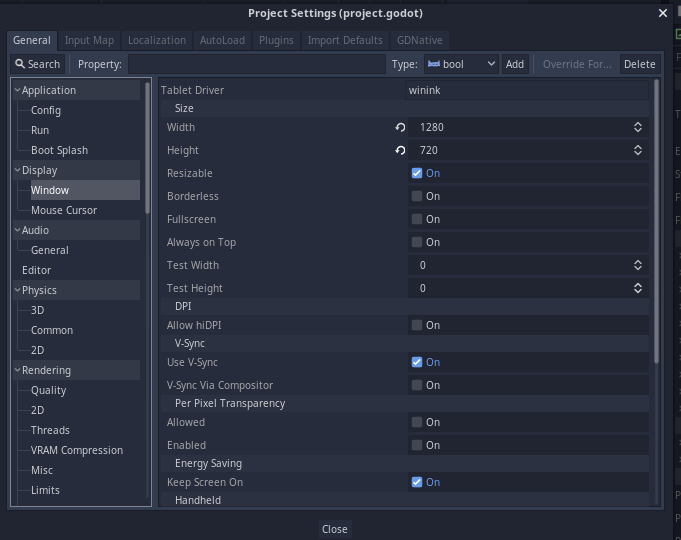Click Test Width spinner arrows

[x=638, y=266]
